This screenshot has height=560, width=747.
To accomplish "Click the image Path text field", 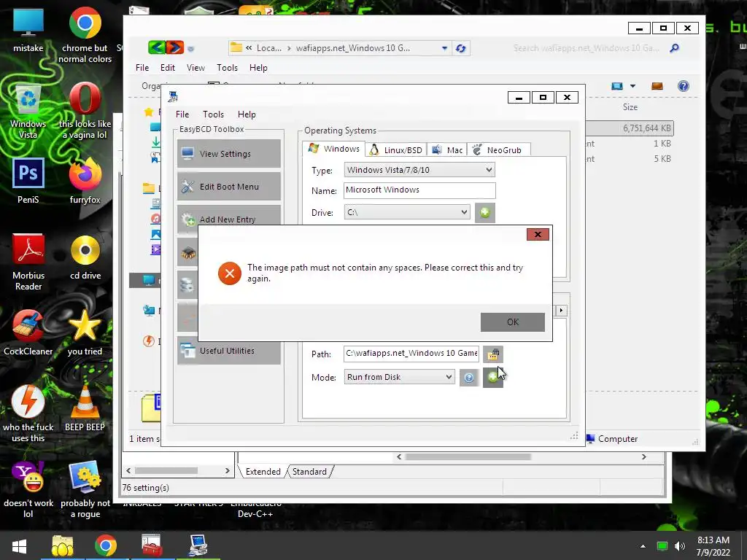I will click(x=411, y=354).
